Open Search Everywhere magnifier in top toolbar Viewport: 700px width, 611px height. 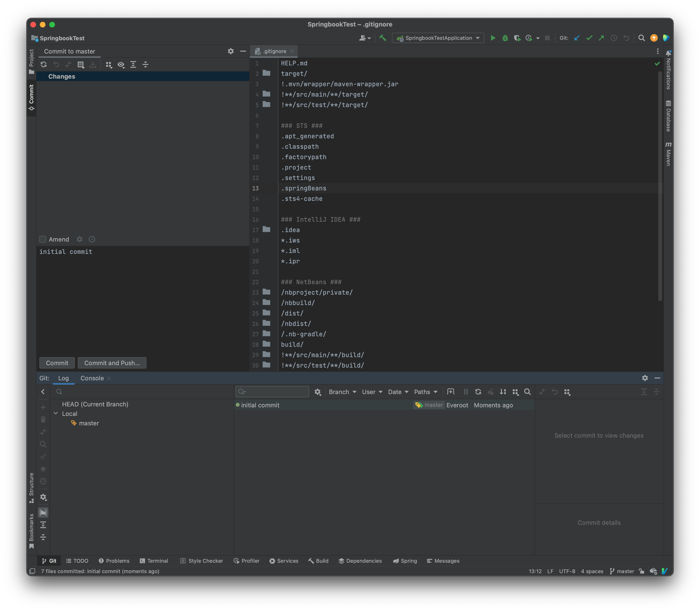(x=641, y=38)
